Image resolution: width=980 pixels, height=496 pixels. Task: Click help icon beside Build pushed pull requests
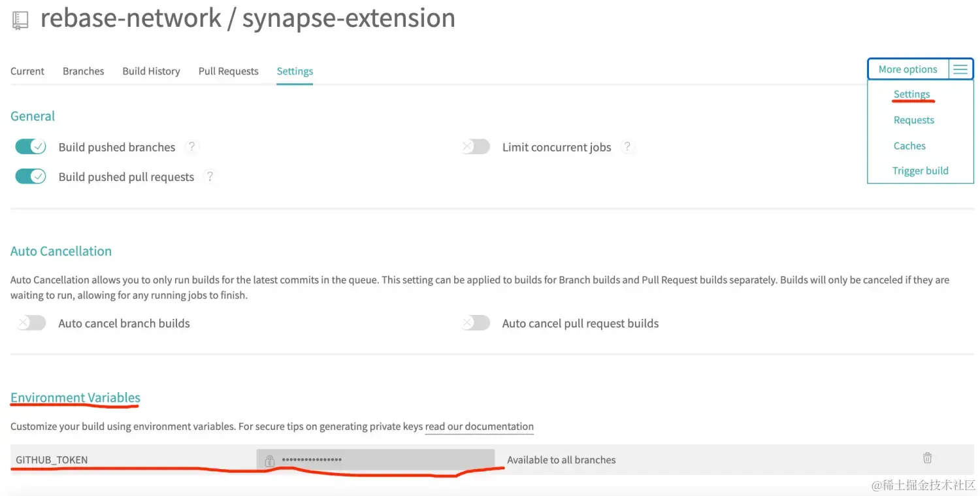210,176
